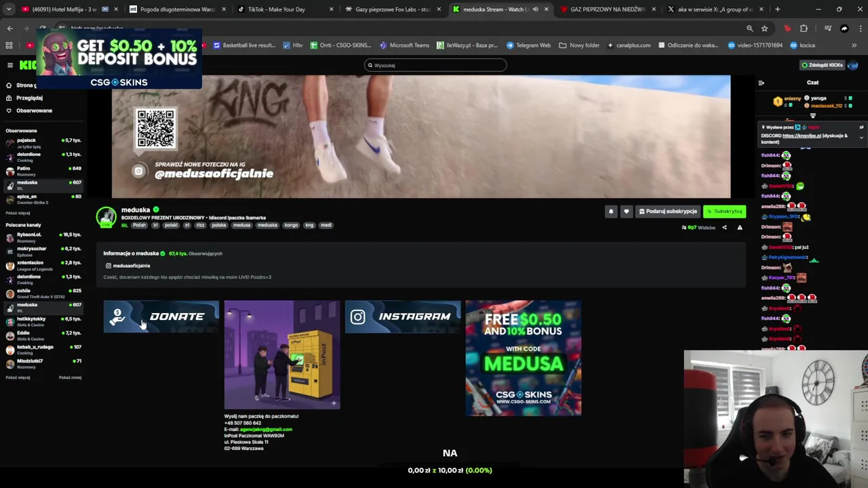Collapse chat using the arrow icon beside Czat
The height and width of the screenshot is (488, 868).
(x=761, y=83)
